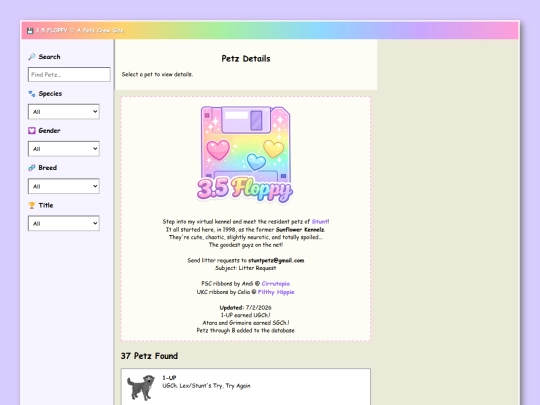Screen dimensions: 540x405
Task: Click the DNA icon beside Breed
Action: [x=32, y=168]
